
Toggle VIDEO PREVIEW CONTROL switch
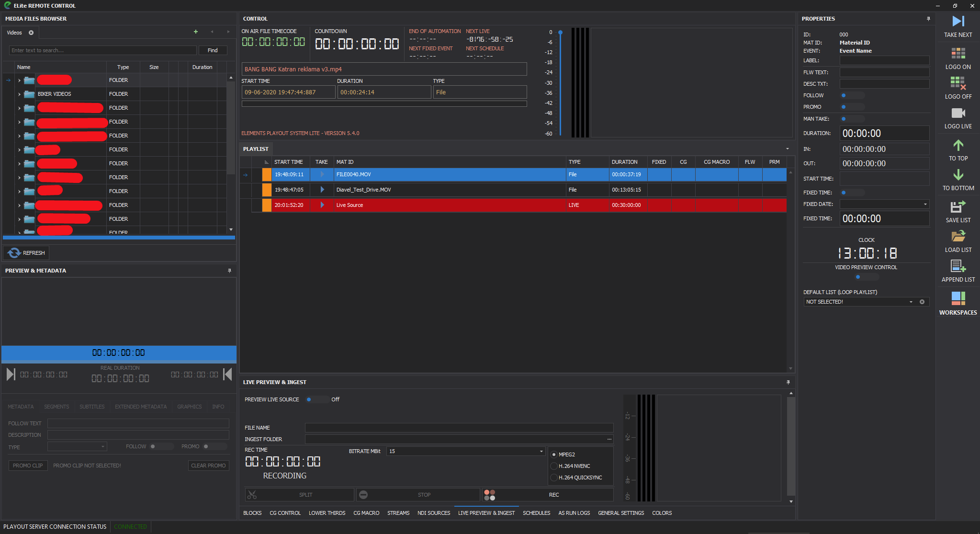[x=866, y=277]
